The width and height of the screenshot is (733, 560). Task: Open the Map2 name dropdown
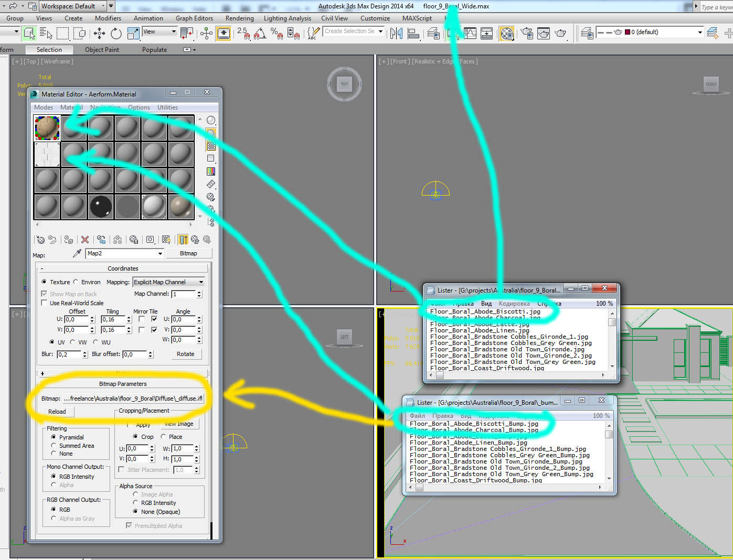click(x=125, y=253)
